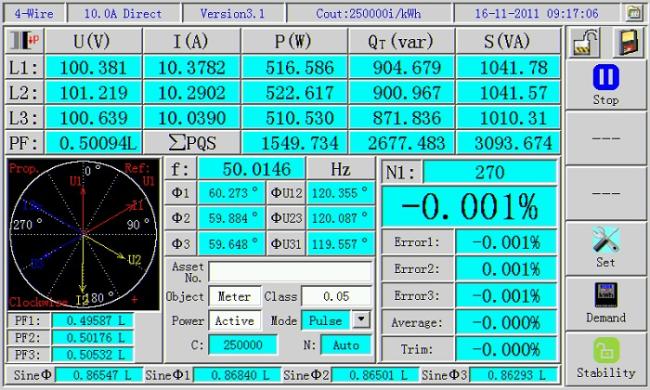Select the Object Meter field

pos(235,296)
